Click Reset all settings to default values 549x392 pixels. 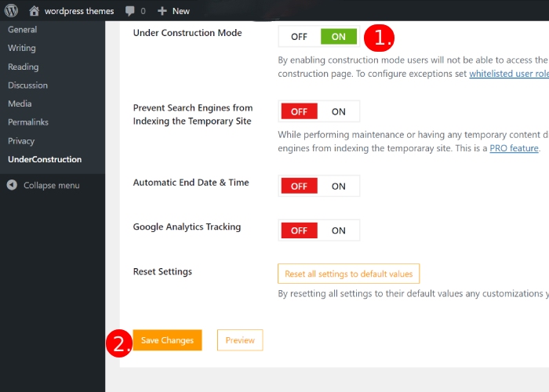pos(349,274)
